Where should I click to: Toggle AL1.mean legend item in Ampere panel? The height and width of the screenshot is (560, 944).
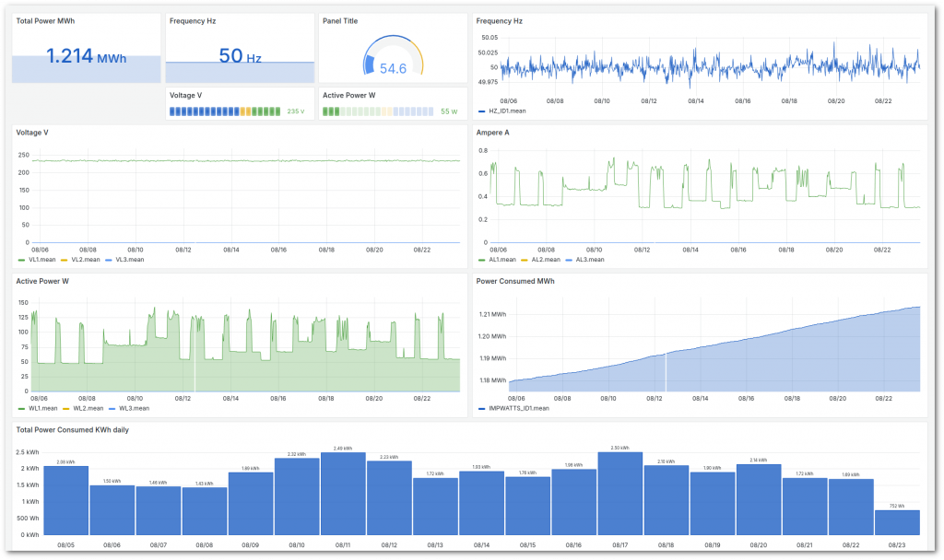click(502, 260)
